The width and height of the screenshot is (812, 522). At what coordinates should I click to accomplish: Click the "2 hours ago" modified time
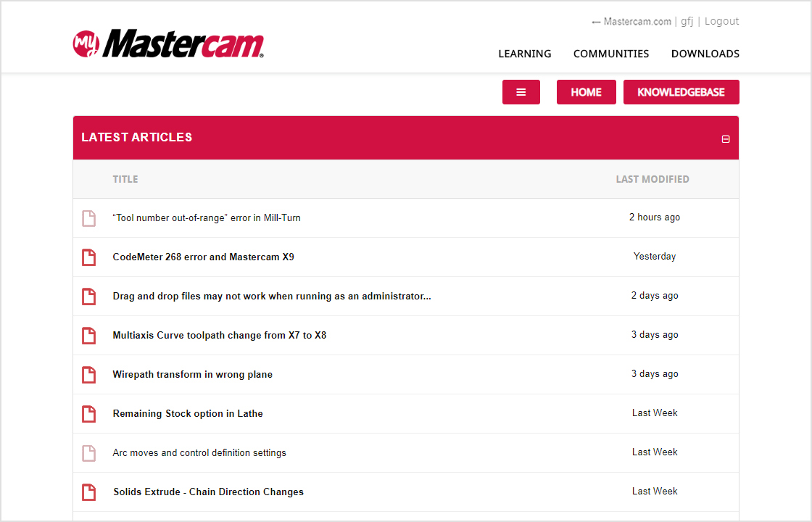click(655, 217)
